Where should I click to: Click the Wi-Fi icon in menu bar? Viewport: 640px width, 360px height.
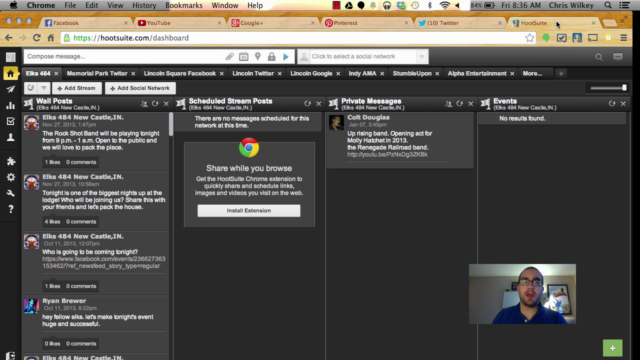444,5
